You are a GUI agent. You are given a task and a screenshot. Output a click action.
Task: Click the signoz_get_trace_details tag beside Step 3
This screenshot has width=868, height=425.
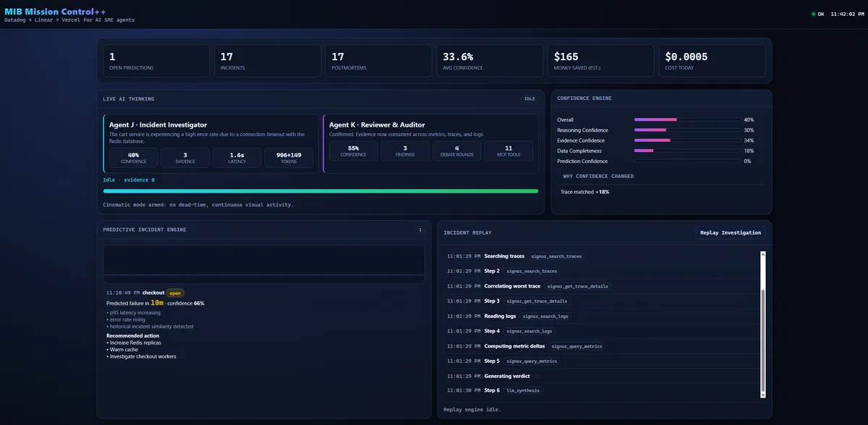point(537,301)
